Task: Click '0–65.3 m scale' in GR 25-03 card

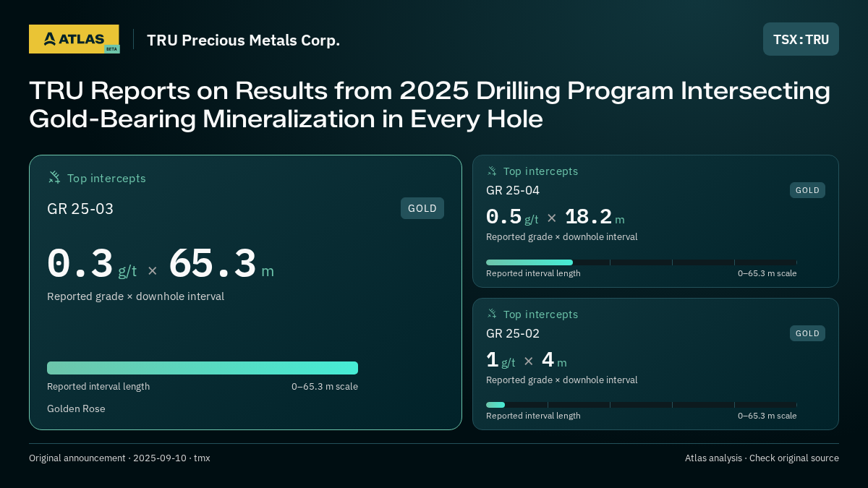Action: 325,387
